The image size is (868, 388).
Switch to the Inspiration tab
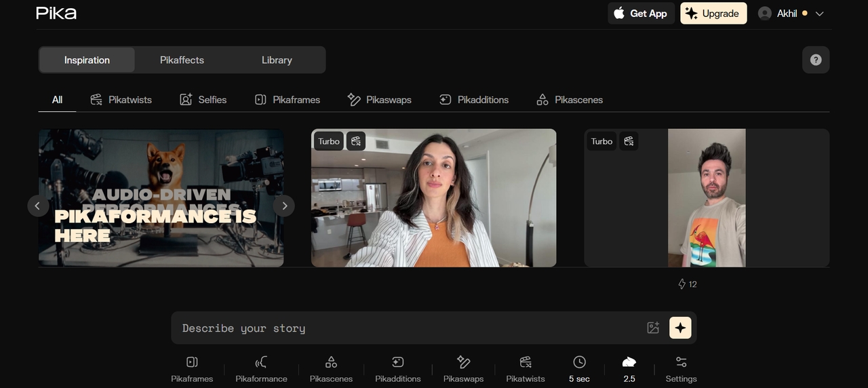(87, 60)
